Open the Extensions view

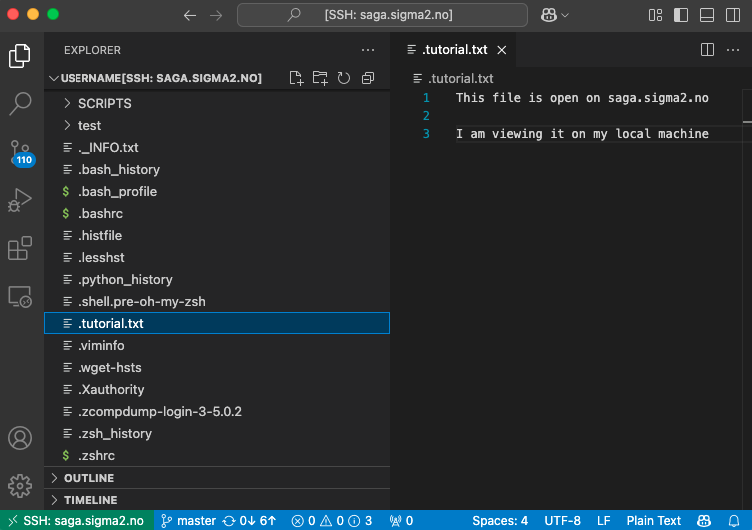point(20,248)
